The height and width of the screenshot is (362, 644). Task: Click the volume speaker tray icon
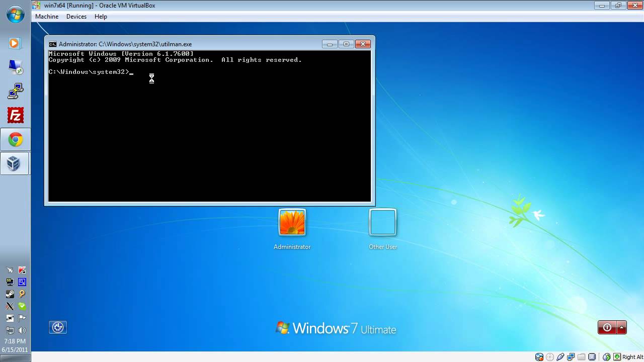[22, 330]
